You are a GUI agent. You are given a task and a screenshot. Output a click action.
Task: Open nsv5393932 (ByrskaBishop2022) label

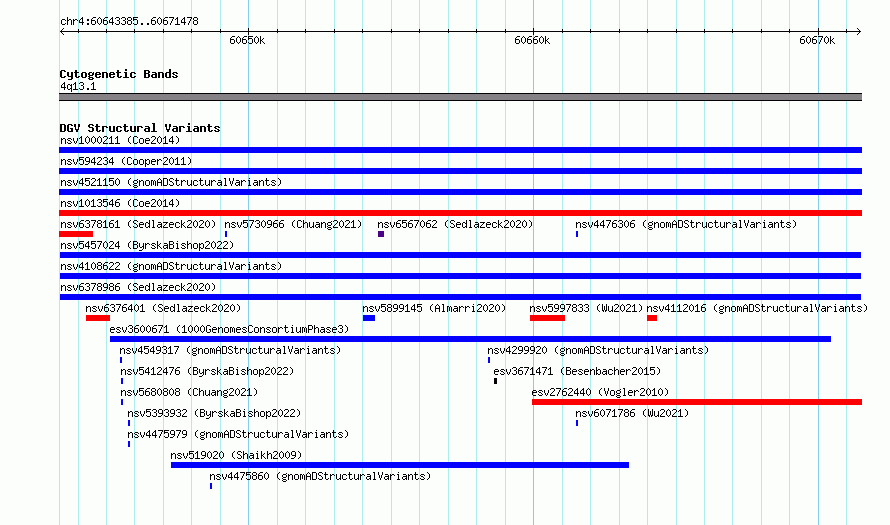214,413
